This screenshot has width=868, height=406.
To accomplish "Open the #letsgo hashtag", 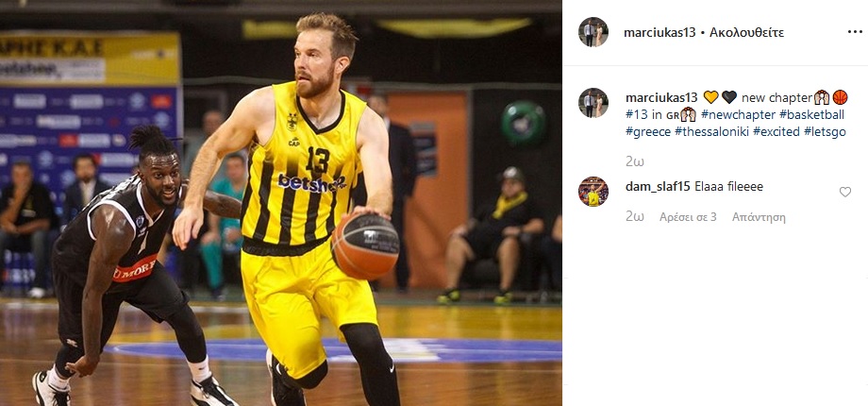I will [x=825, y=132].
